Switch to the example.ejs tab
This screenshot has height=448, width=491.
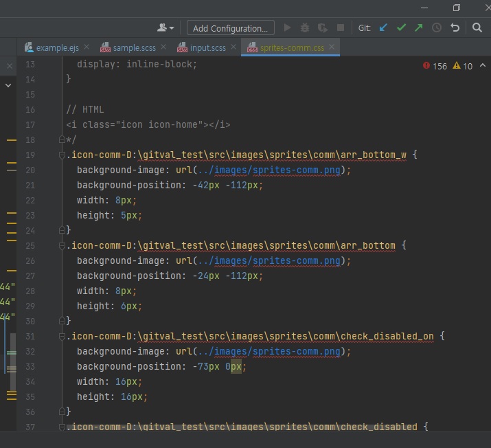[57, 47]
